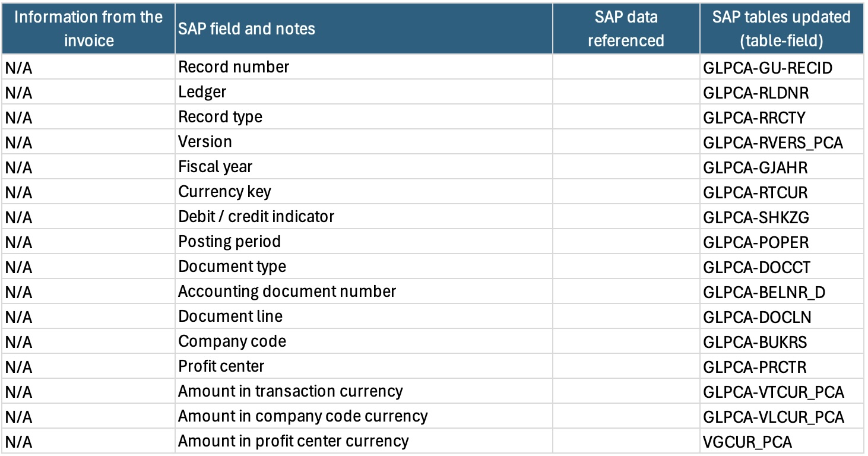Click the 'Amount in transaction currency' cell
Viewport: 868px width, 456px height.
364,391
